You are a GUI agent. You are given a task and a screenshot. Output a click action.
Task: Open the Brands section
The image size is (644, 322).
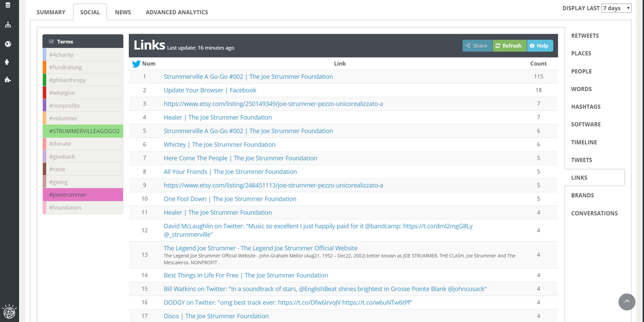(583, 195)
